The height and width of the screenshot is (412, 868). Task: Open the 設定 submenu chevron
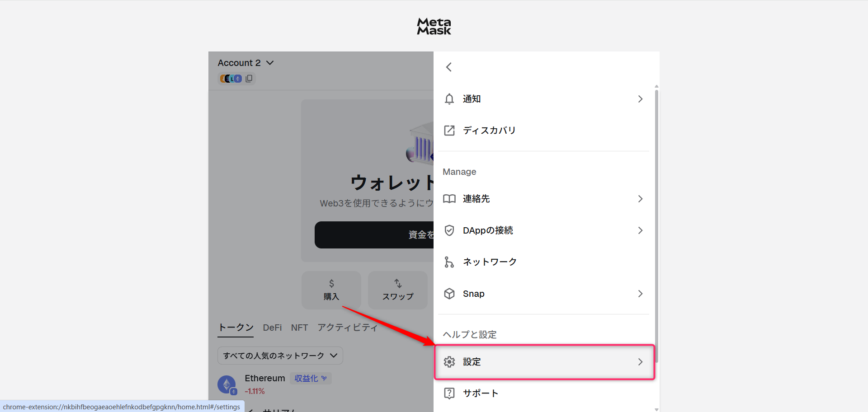click(x=640, y=362)
